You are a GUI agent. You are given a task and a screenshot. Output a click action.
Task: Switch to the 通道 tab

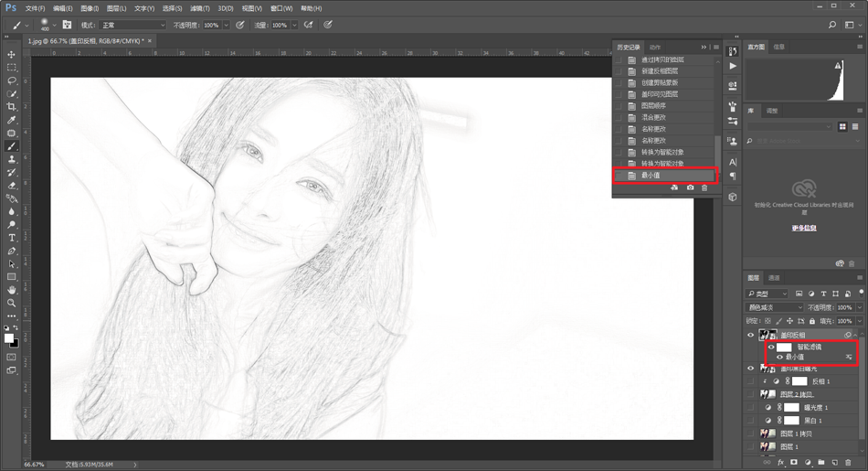coord(774,278)
